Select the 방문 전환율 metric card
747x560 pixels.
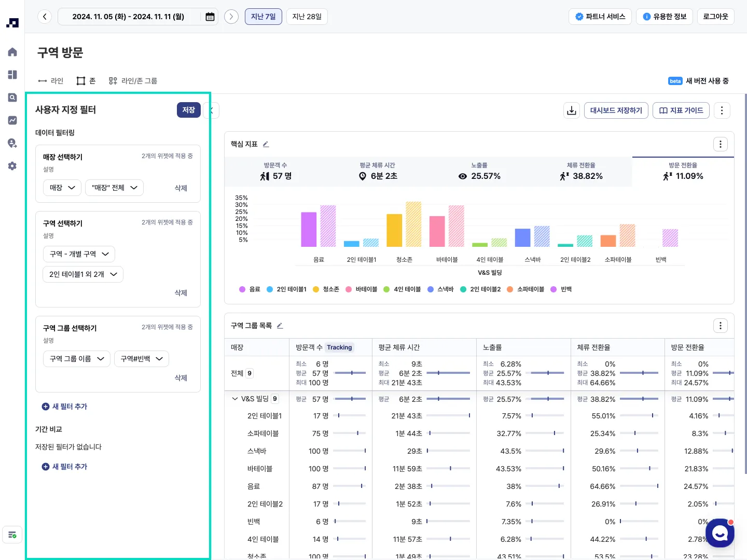[683, 172]
